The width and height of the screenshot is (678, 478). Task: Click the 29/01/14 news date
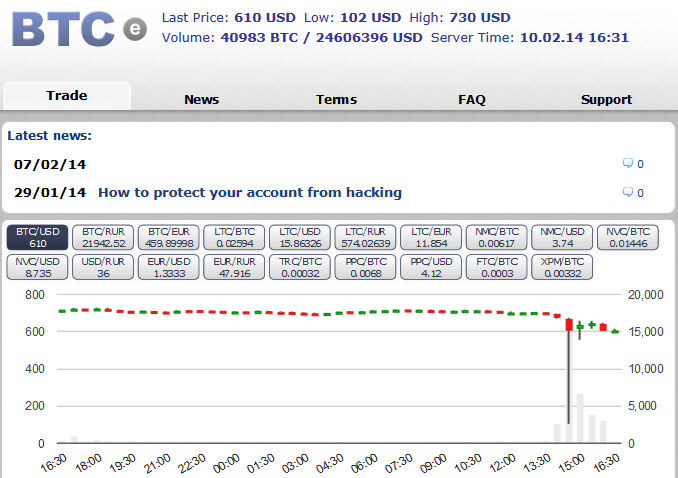[x=50, y=192]
